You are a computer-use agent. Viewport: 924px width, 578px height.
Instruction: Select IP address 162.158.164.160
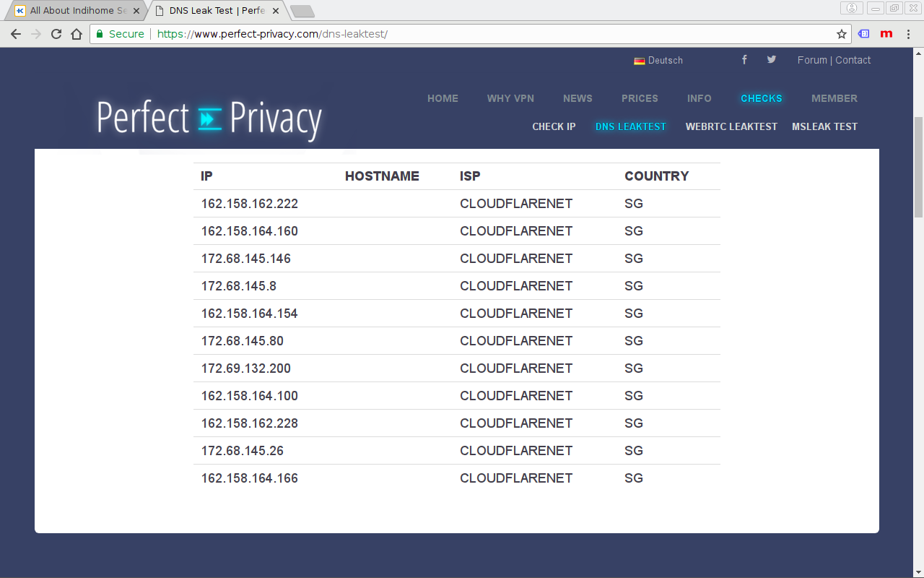(250, 231)
